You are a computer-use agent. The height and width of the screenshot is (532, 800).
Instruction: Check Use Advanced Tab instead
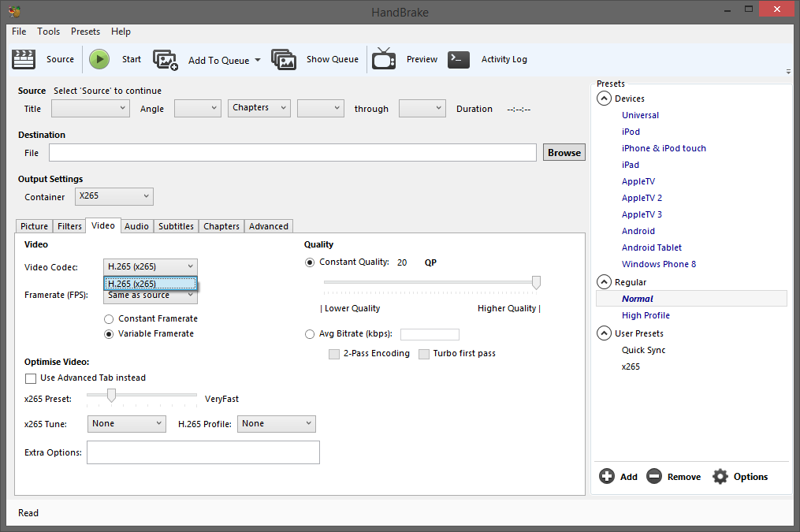click(31, 378)
